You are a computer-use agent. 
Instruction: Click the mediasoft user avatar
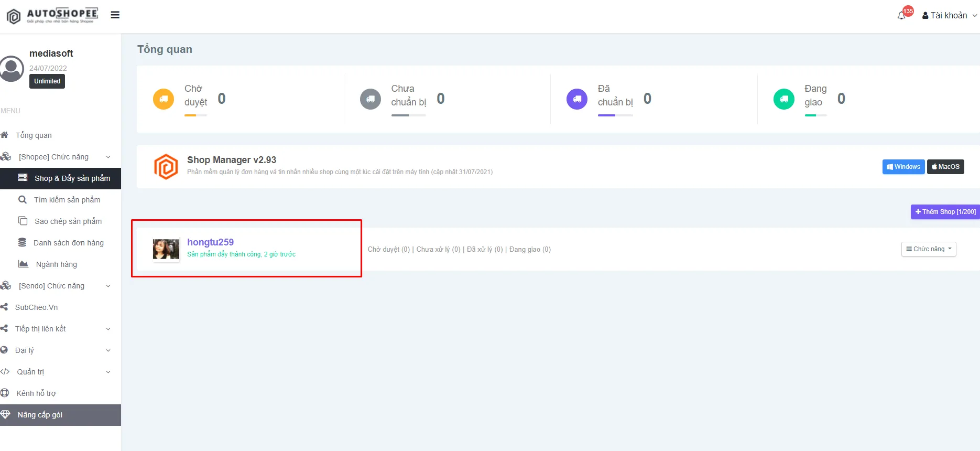click(x=12, y=69)
